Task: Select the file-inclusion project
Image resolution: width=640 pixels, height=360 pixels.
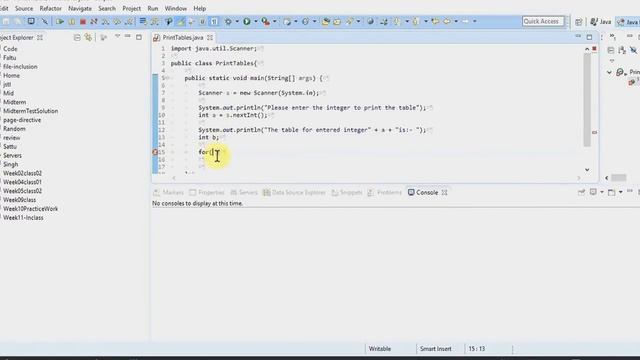Action: tap(20, 67)
